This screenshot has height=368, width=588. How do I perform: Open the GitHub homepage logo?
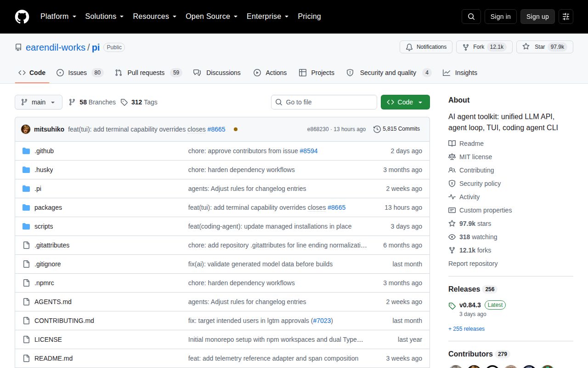(x=22, y=17)
